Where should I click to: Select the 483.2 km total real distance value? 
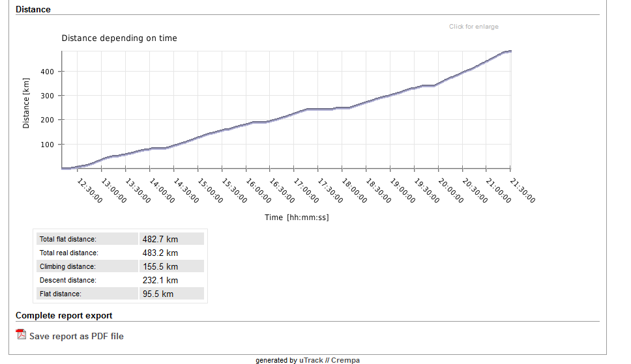pyautogui.click(x=160, y=253)
